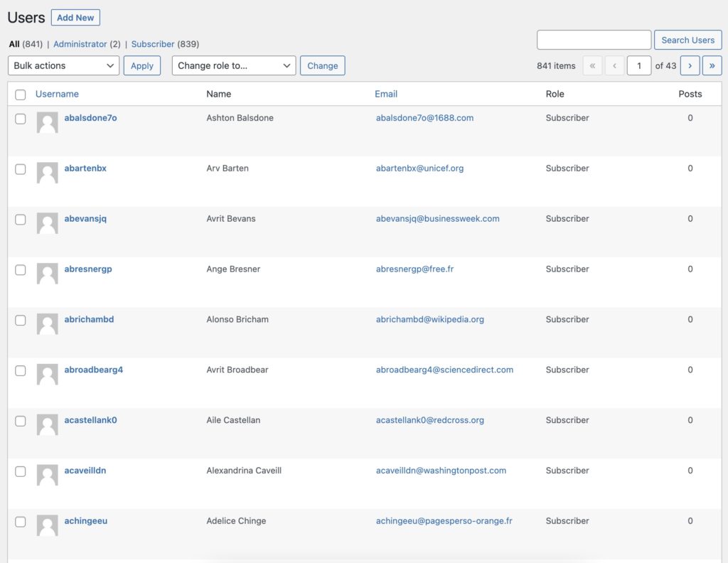Image resolution: width=728 pixels, height=563 pixels.
Task: Open the email link abalsdone7o@1688.com
Action: click(x=424, y=118)
